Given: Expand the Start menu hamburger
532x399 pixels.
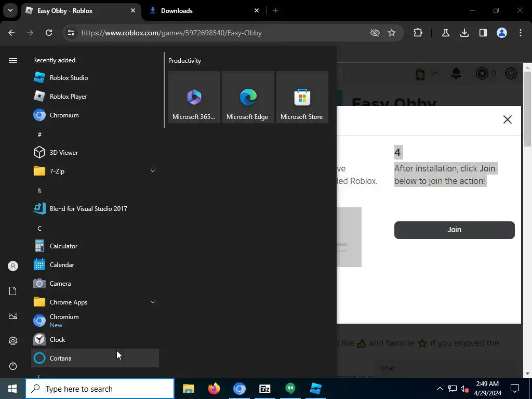Looking at the screenshot, I should pyautogui.click(x=13, y=60).
